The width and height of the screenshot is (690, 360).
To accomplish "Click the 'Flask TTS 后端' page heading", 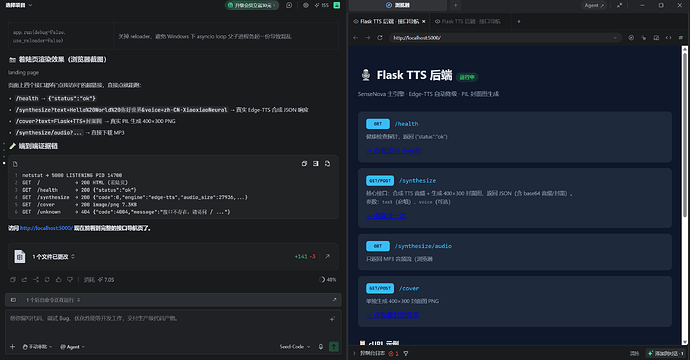I will 414,75.
